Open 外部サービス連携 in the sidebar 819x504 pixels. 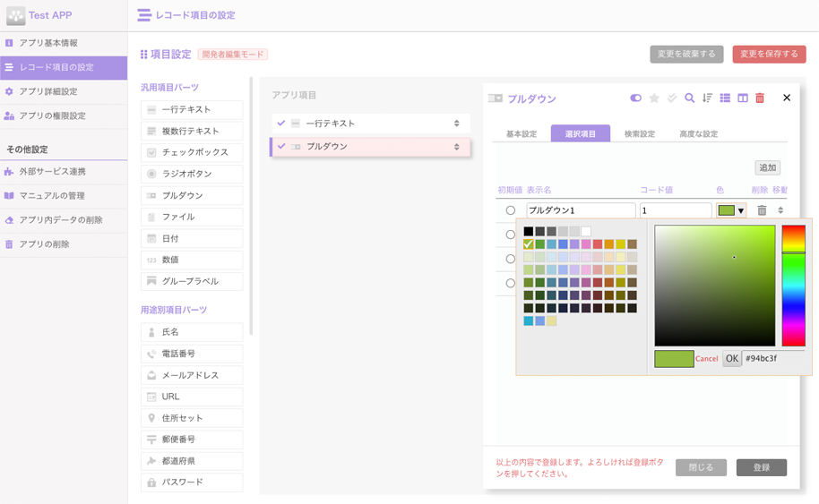click(x=64, y=171)
